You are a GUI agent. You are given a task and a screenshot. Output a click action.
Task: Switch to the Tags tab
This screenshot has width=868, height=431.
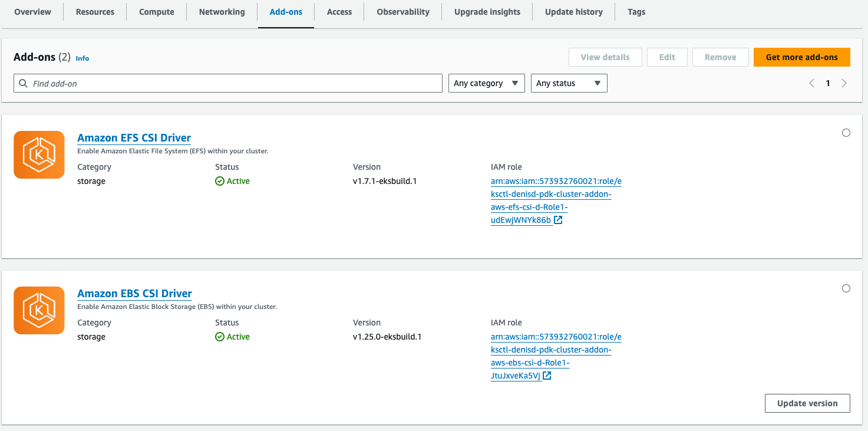(x=636, y=12)
